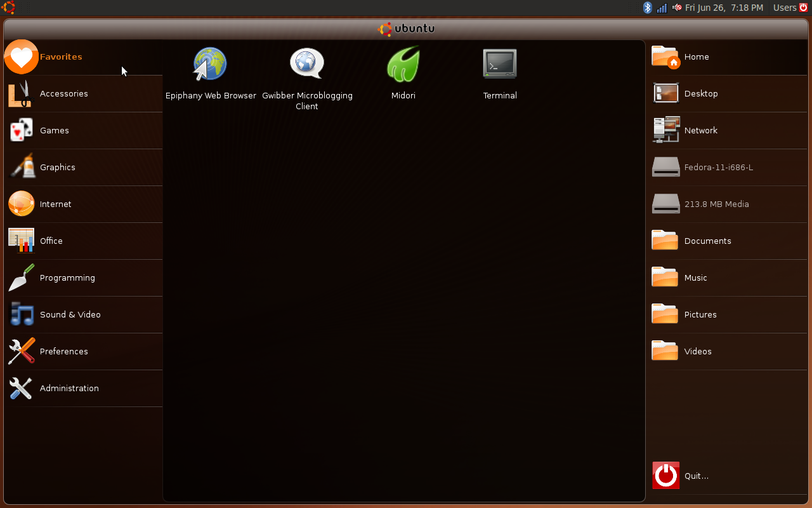Click the Ubuntu logo in top-left panel
812x508 pixels.
pos(8,8)
